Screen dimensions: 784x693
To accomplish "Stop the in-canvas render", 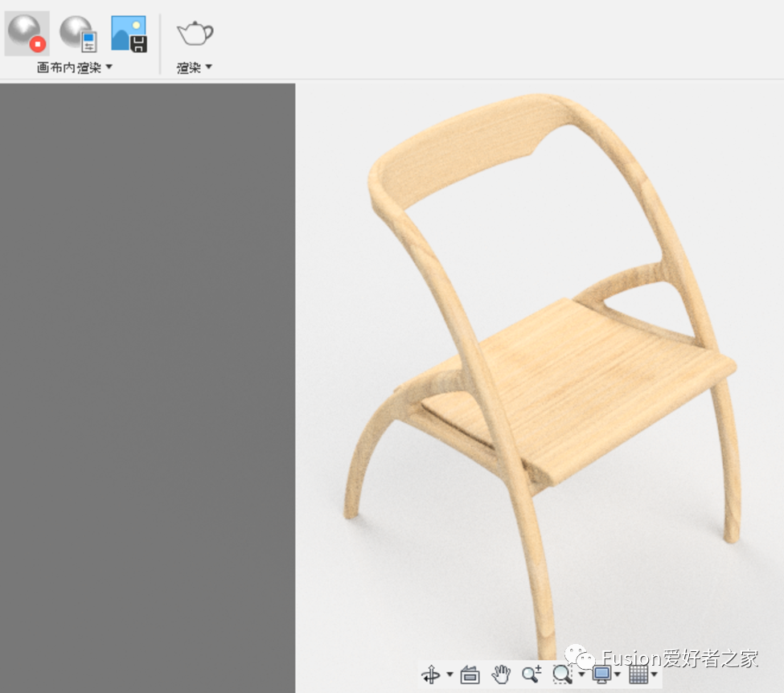I will click(27, 34).
